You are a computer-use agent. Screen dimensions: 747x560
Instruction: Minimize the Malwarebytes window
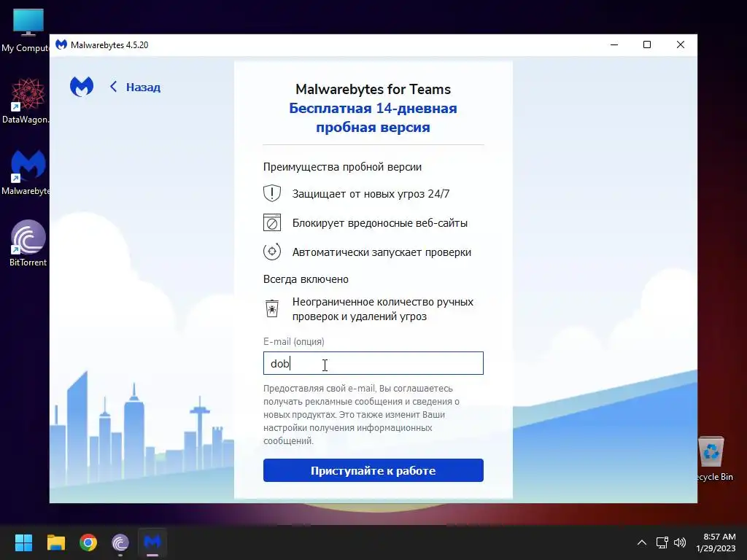[614, 44]
